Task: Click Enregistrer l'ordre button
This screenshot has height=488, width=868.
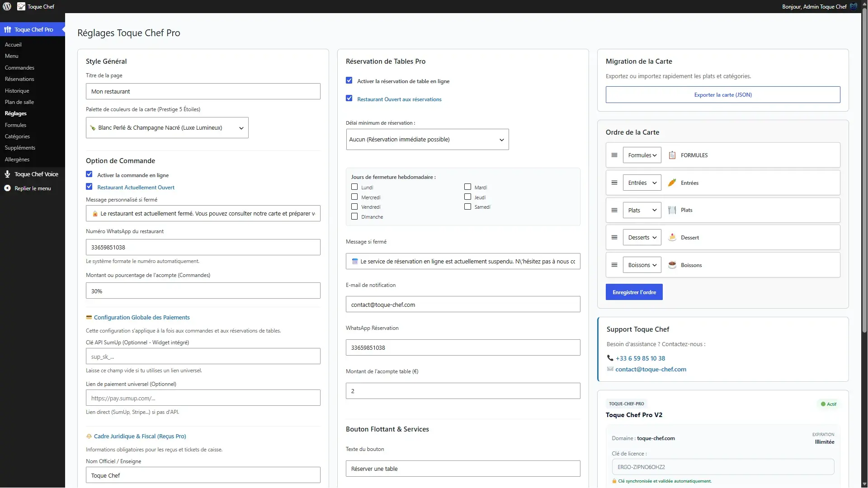Action: coord(634,292)
